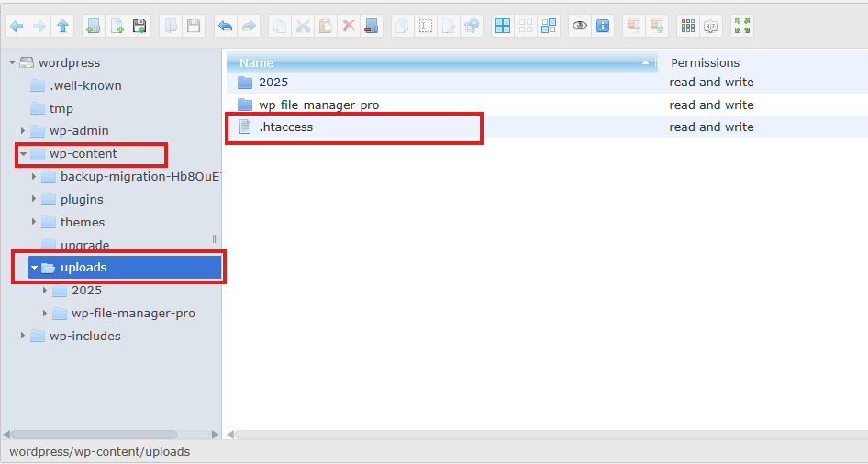Viewport: 868px width, 464px height.
Task: Click the undo arrow icon
Action: pyautogui.click(x=225, y=26)
